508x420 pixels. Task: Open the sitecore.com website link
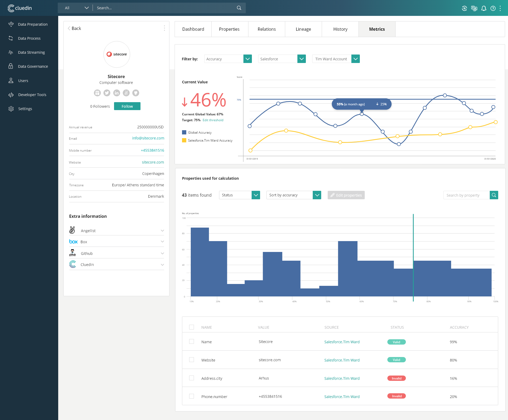(x=153, y=162)
